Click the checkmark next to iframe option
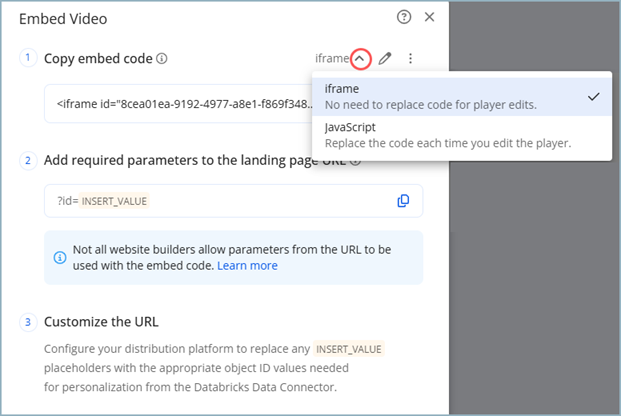 593,96
